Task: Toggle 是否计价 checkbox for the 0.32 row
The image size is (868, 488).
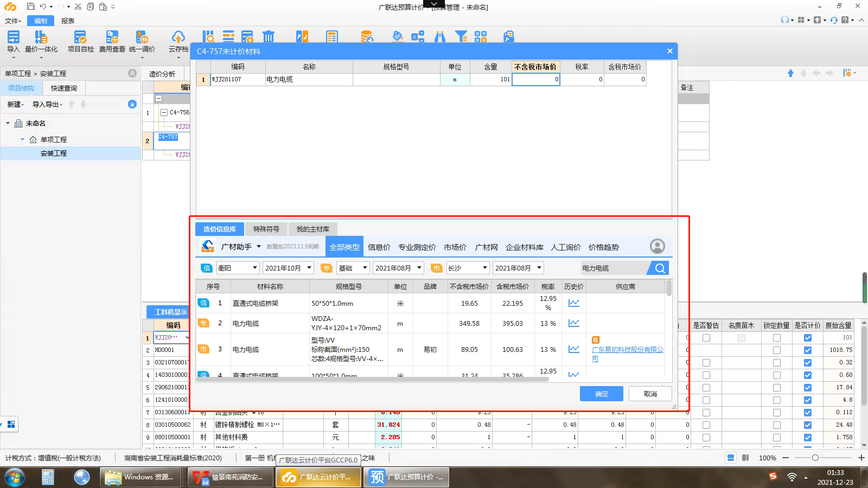Action: coord(807,363)
